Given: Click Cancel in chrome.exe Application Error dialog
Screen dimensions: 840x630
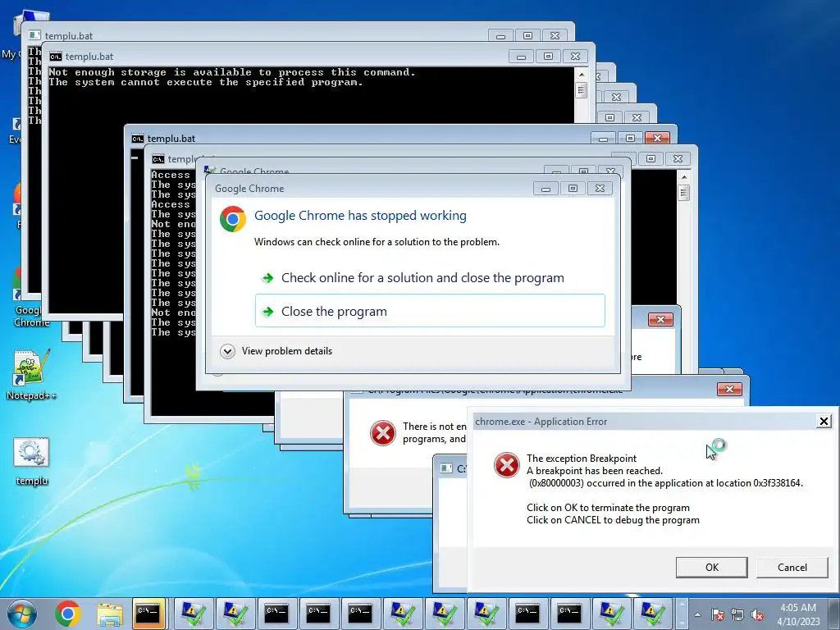Looking at the screenshot, I should click(x=792, y=568).
